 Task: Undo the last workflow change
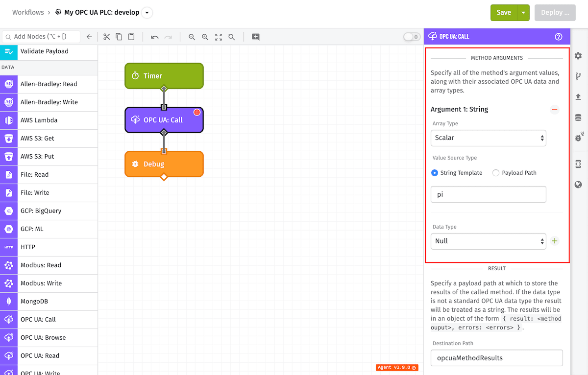(x=155, y=37)
